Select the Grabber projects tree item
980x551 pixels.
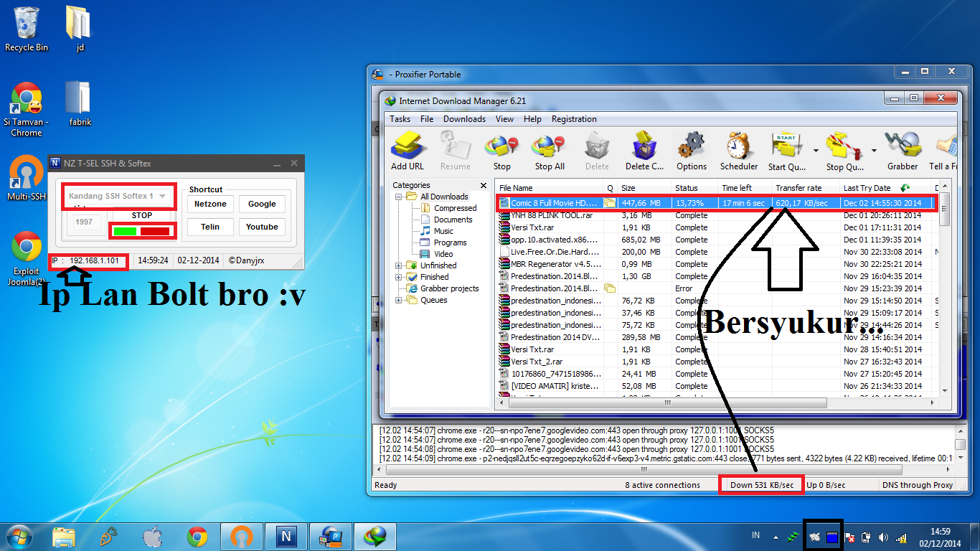tap(449, 288)
